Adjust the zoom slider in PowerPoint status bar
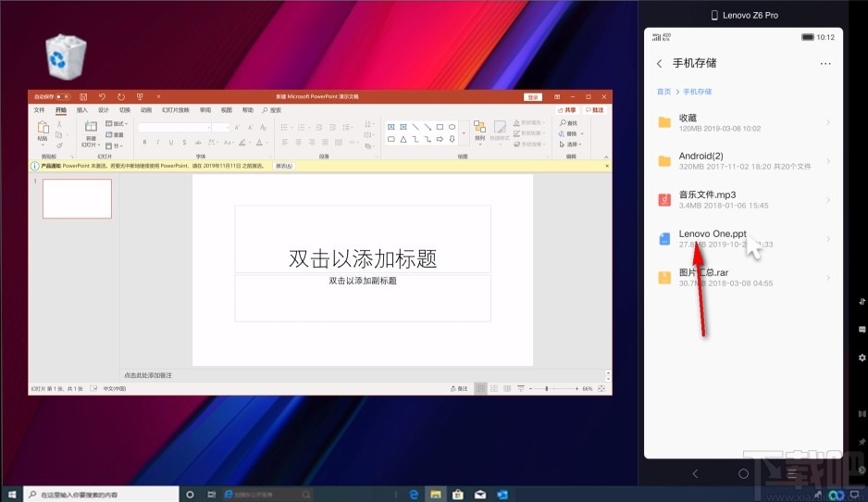Screen dimensions: 868x502 [546, 388]
